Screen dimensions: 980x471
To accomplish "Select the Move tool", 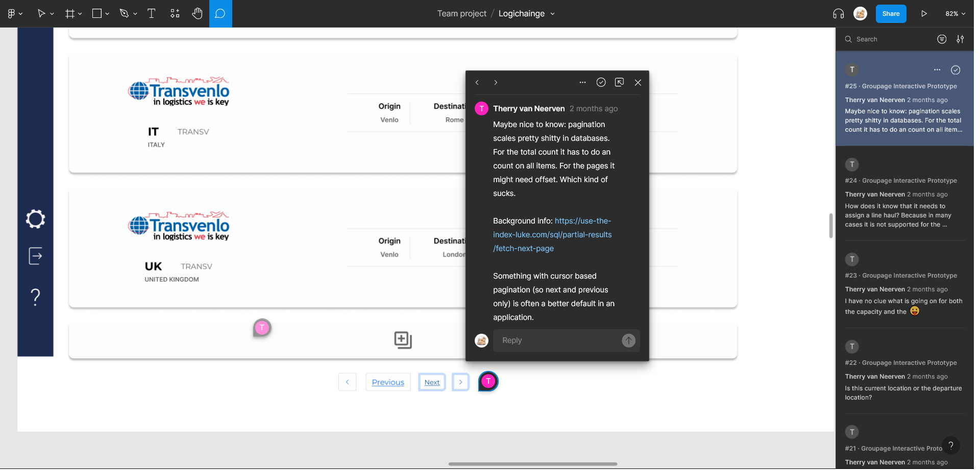I will point(41,14).
